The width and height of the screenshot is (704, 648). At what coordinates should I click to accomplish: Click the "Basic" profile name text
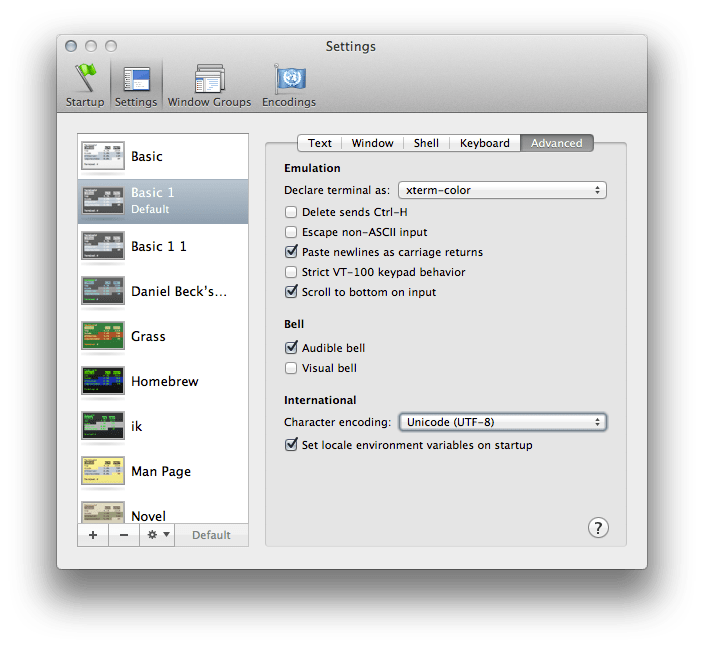147,156
